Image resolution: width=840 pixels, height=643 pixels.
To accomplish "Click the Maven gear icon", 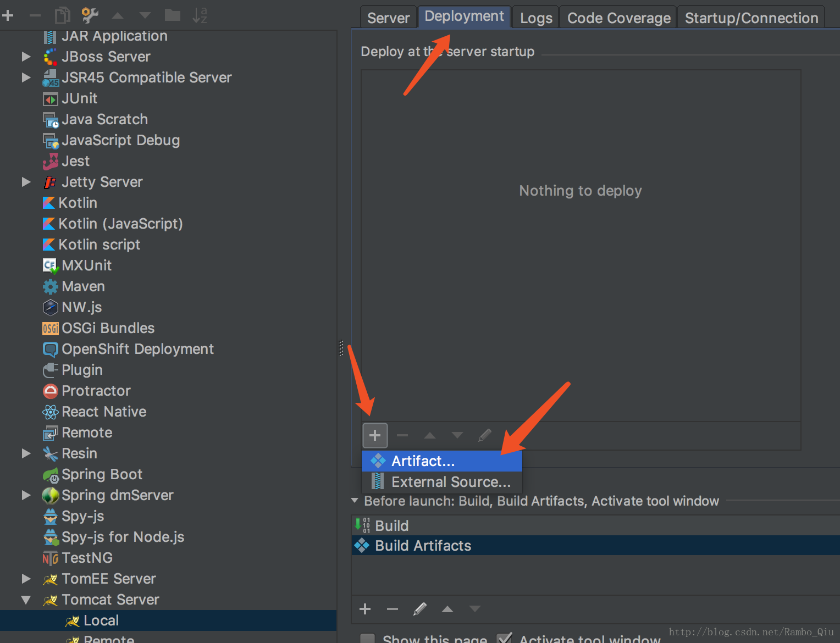I will pos(50,286).
